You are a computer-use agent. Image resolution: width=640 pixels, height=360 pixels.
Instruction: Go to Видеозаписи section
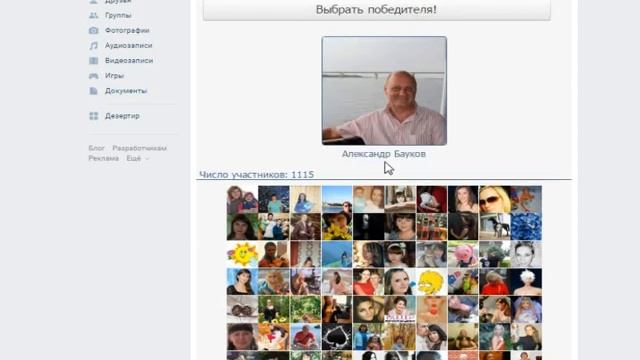tap(129, 61)
